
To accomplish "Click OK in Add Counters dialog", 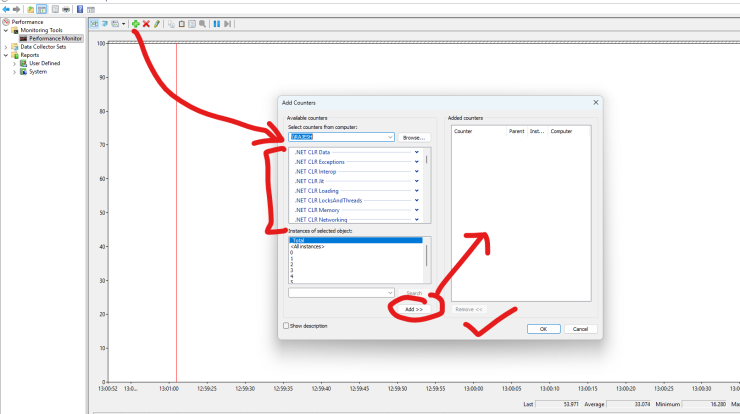I will tap(543, 328).
